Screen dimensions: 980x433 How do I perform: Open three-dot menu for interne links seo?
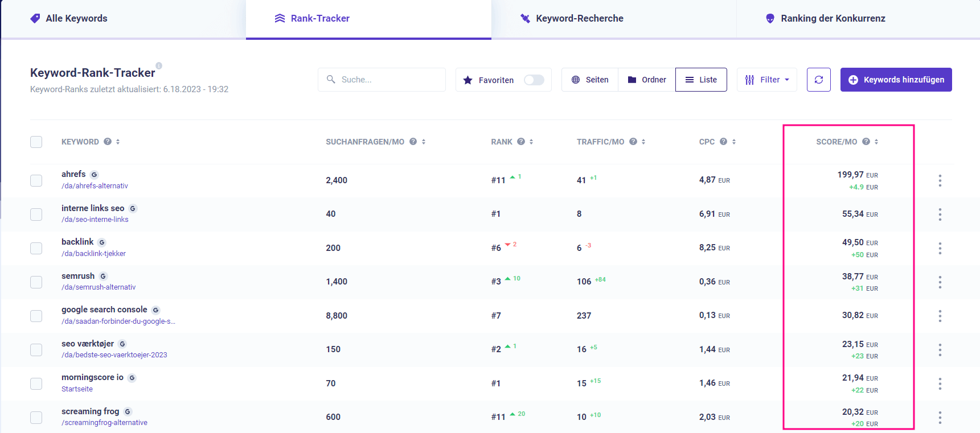(940, 215)
